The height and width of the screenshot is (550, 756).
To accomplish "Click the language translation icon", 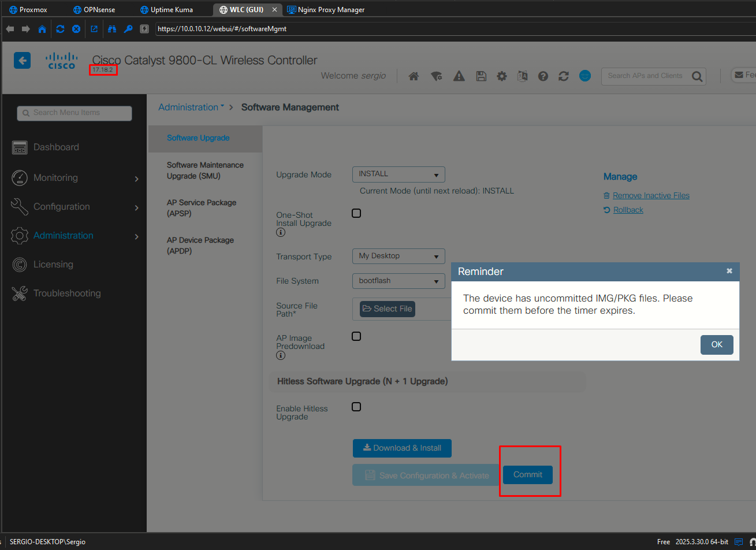I will click(523, 76).
